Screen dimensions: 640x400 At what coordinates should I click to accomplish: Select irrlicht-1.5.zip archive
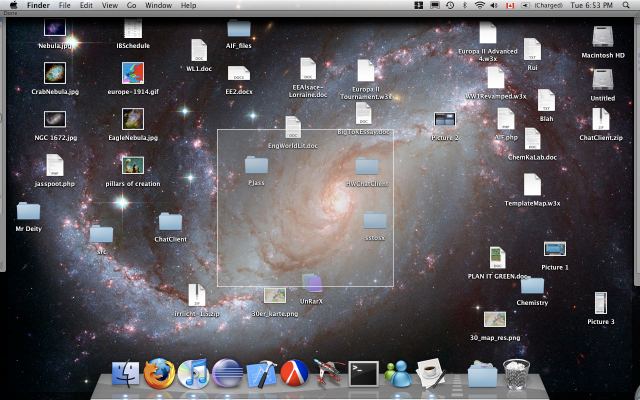point(197,295)
